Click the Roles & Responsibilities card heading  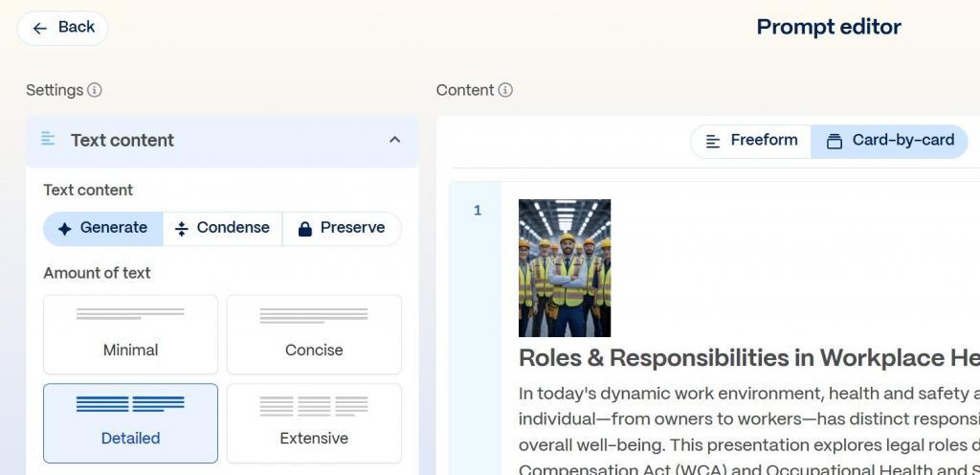tap(748, 358)
